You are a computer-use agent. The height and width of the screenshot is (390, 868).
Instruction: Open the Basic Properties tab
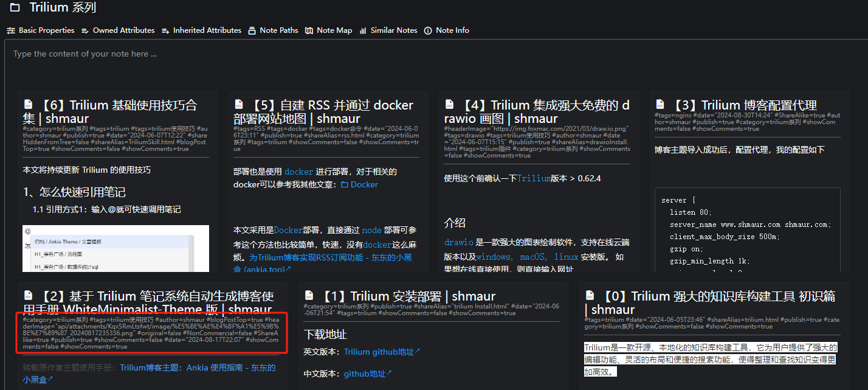(46, 30)
